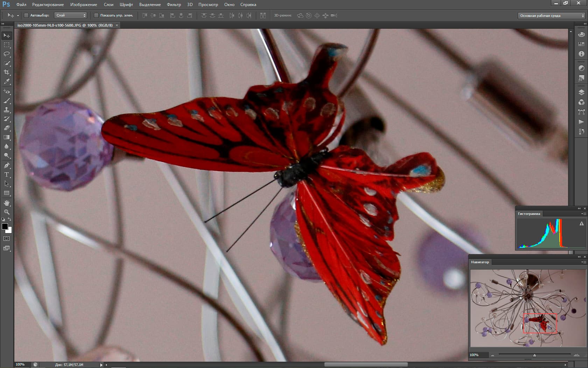Open the Слои menu

click(108, 5)
